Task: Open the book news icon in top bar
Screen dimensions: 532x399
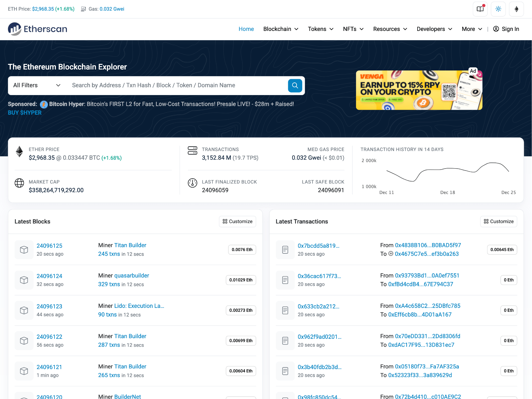Action: pos(480,9)
